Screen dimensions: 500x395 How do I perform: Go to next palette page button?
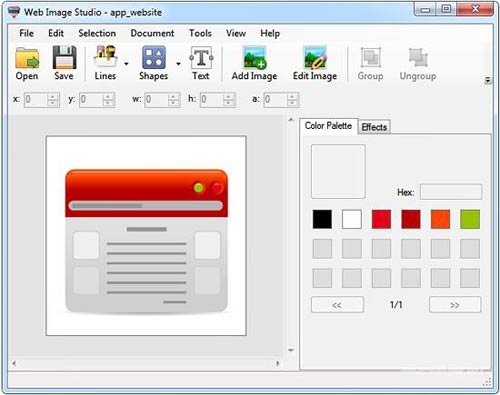455,305
